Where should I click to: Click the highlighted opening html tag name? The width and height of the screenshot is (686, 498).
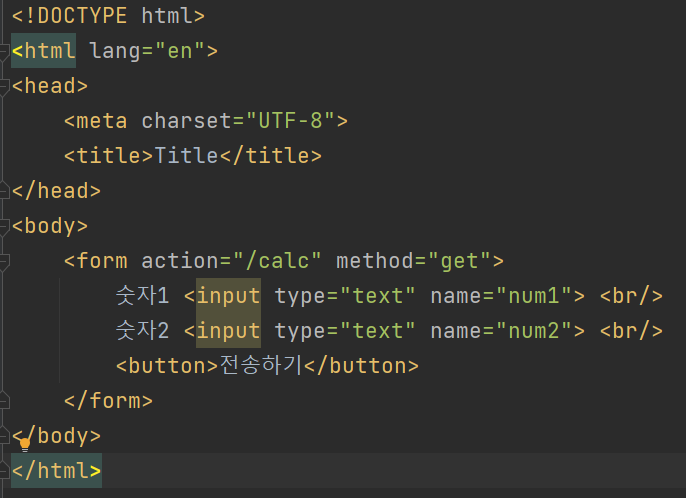point(44,51)
